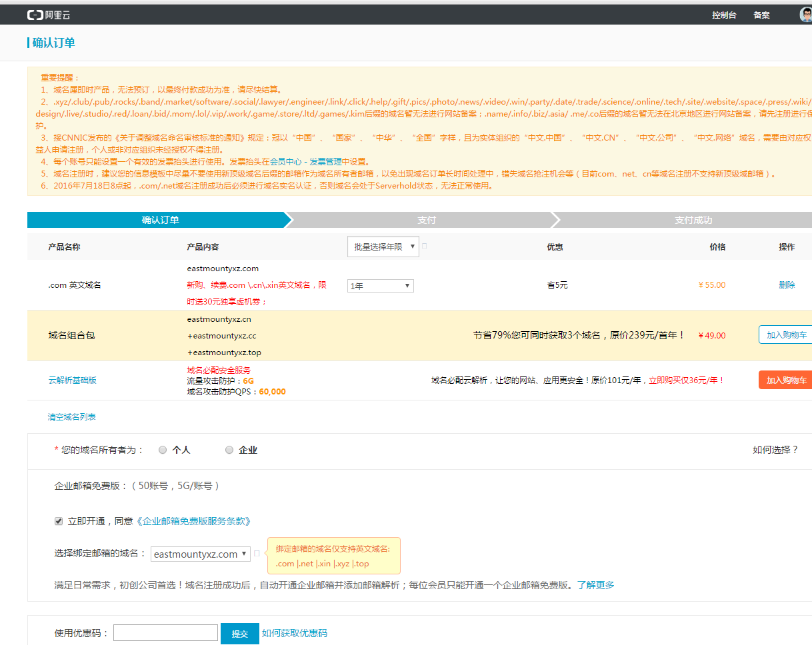Image resolution: width=812 pixels, height=645 pixels.
Task: Select the 确认订单 step tab
Action: click(x=160, y=220)
